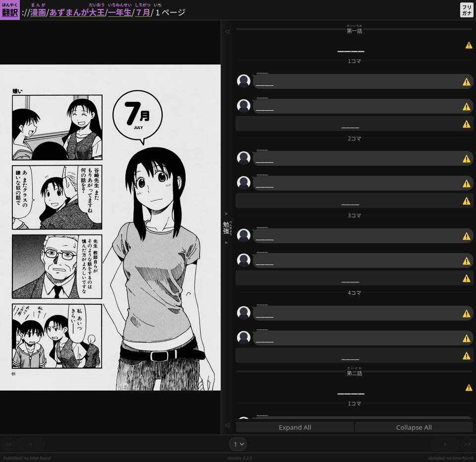The image size is (476, 462).
Task: Expand the triangle below the 勉強 tab
Action: (x=227, y=242)
